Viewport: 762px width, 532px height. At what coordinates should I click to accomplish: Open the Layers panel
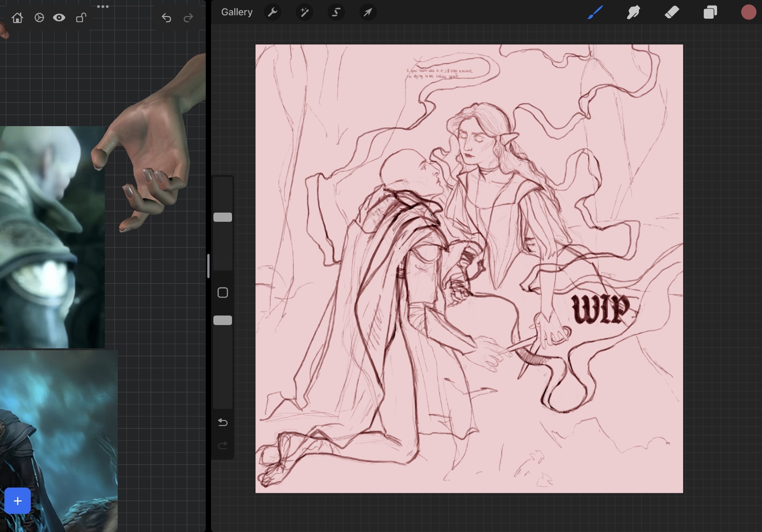(x=710, y=12)
